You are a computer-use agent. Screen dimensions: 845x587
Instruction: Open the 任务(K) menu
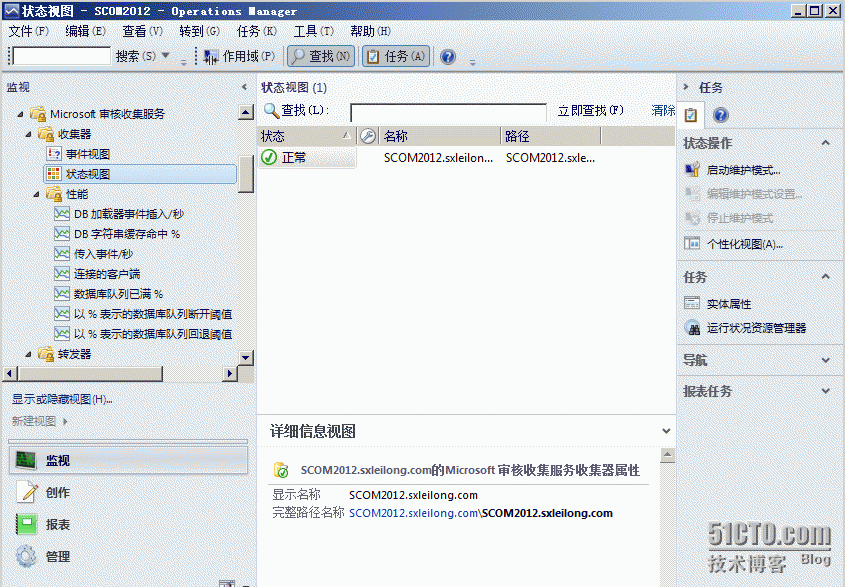click(x=257, y=31)
